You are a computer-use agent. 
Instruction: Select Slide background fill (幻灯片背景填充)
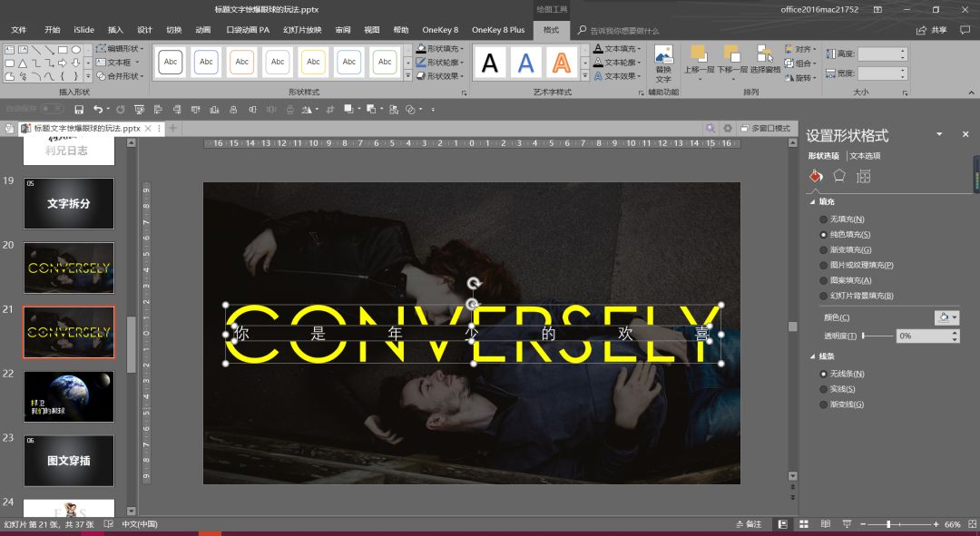click(x=823, y=296)
